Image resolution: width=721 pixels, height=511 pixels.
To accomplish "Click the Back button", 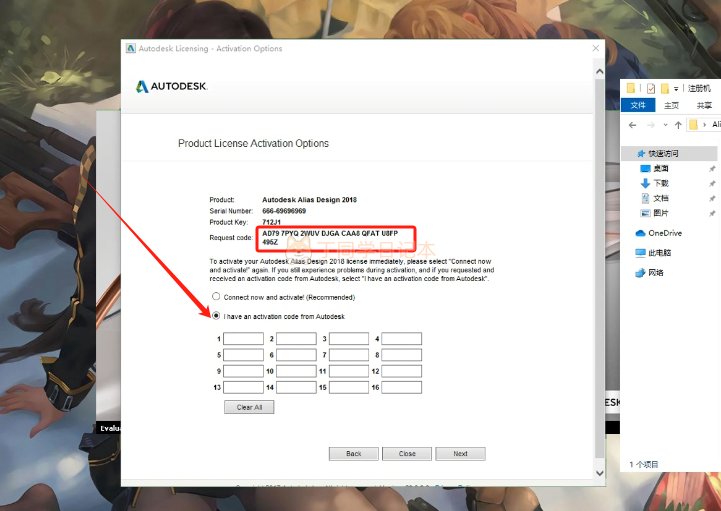I will [x=354, y=454].
